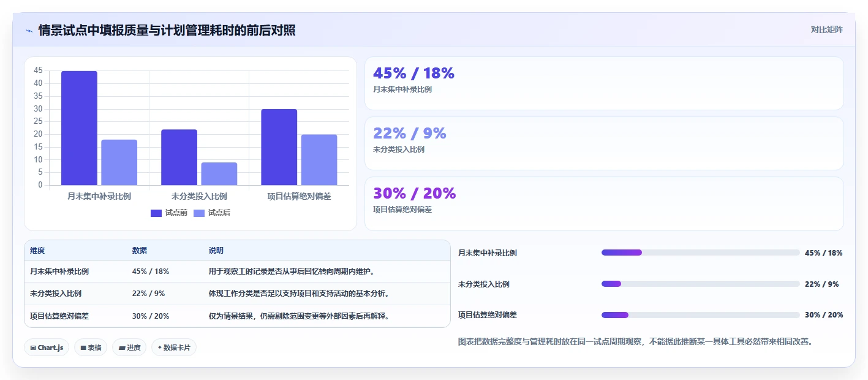Click the 项目估算绝对偏差 caption in the card
Viewport: 868px width, 380px height.
[402, 210]
